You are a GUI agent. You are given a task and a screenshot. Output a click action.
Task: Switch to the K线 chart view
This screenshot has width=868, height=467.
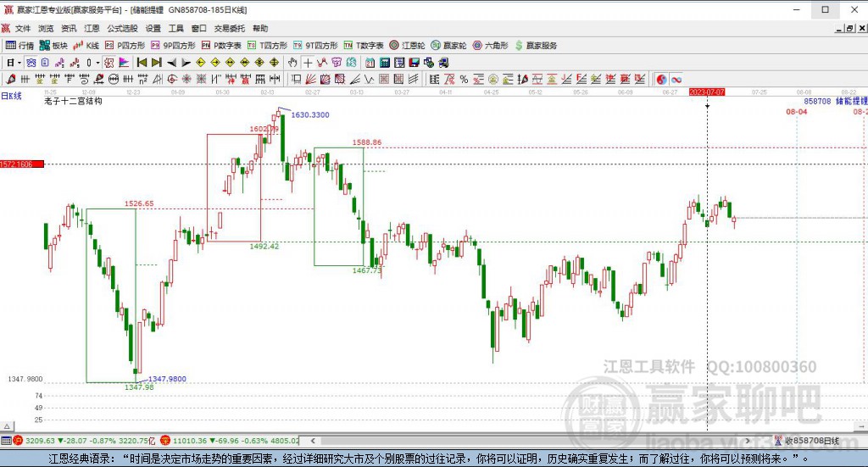(86, 46)
